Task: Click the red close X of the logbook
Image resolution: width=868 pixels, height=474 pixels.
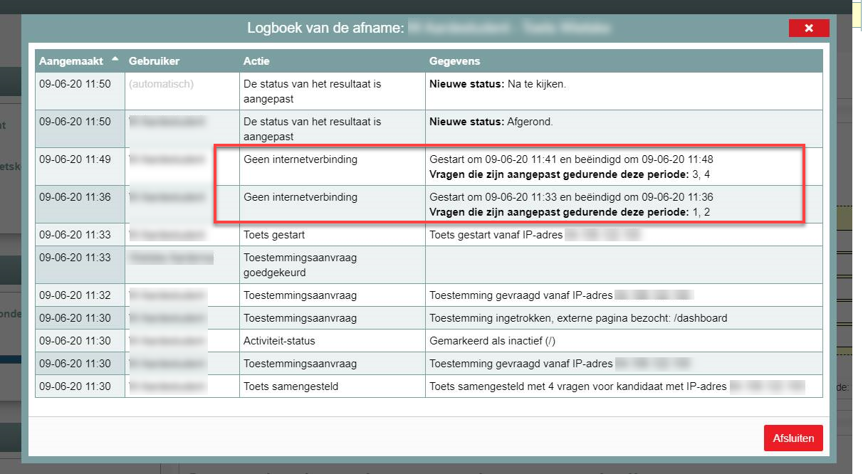Action: [x=809, y=28]
